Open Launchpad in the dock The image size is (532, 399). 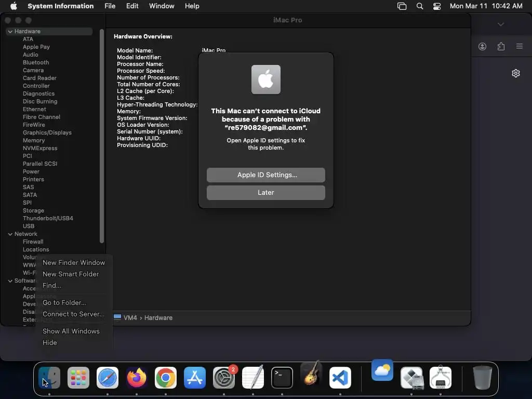[x=78, y=378]
